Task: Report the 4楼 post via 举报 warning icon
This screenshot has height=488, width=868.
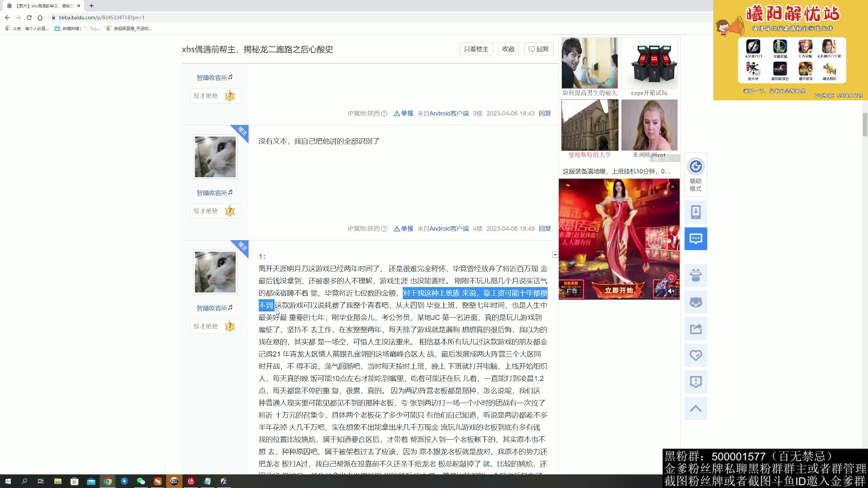Action: [x=396, y=229]
